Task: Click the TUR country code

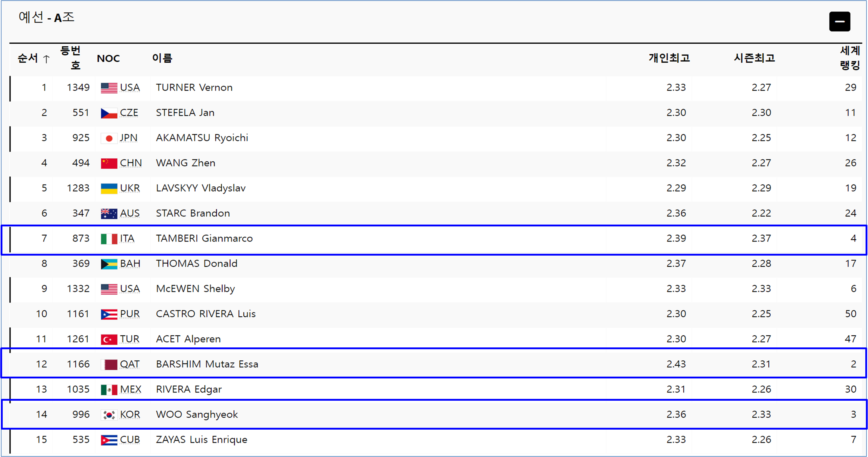Action: [130, 339]
